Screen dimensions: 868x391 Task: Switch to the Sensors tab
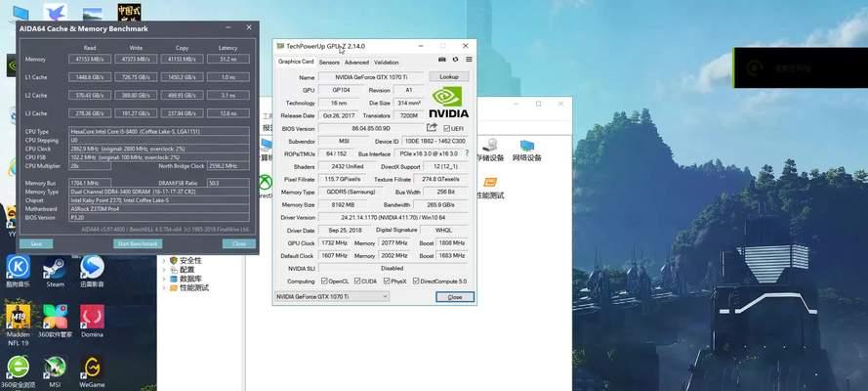click(x=329, y=63)
